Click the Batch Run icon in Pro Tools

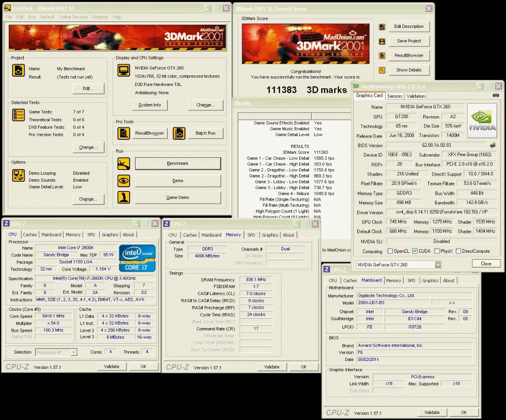[179, 133]
